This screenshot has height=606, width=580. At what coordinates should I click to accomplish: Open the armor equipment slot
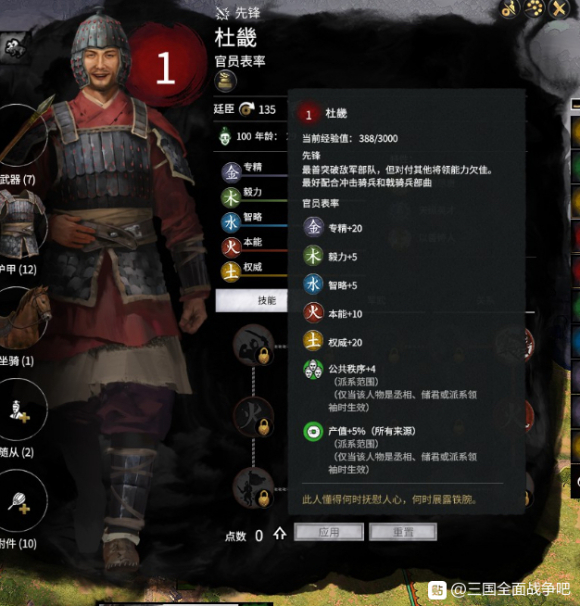pyautogui.click(x=22, y=225)
